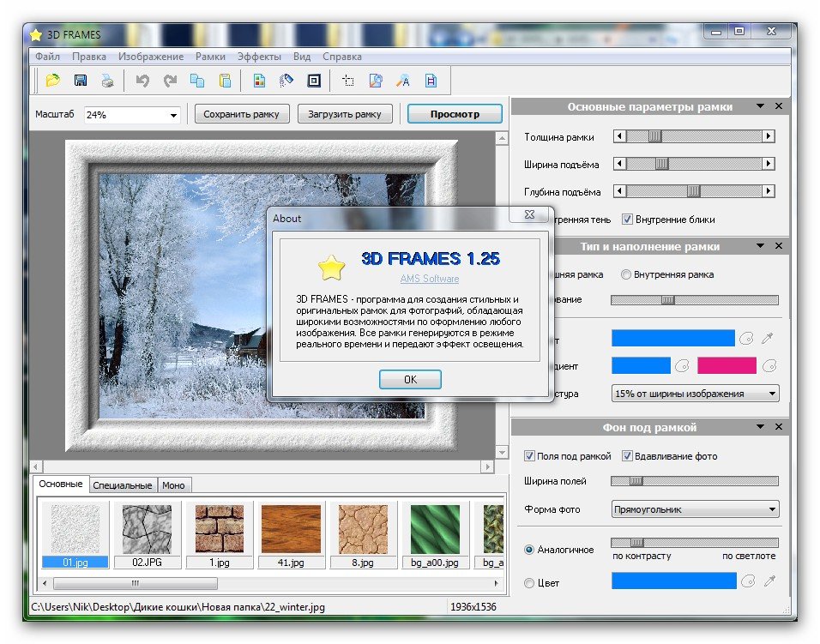Image resolution: width=820 pixels, height=644 pixels.
Task: Toggle the Внутренние блики checkbox
Action: point(627,220)
